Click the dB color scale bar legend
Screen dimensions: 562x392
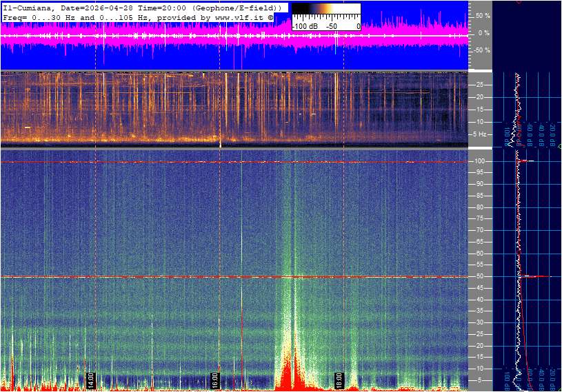tap(326, 17)
